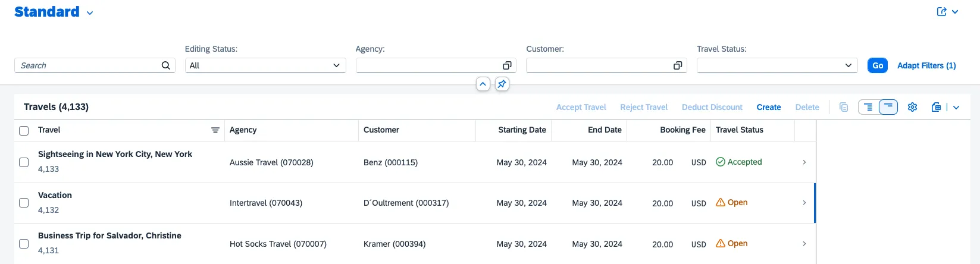The image size is (980, 264).
Task: Select the Vacation travel row checkbox
Action: point(24,203)
